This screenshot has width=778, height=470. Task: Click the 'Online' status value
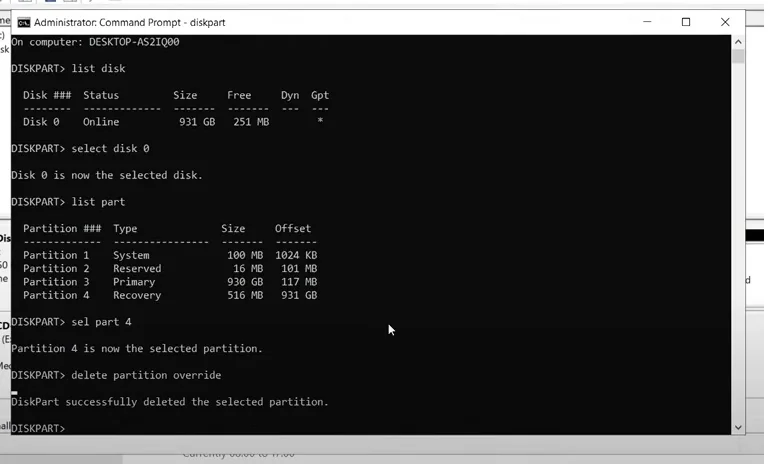pyautogui.click(x=101, y=122)
